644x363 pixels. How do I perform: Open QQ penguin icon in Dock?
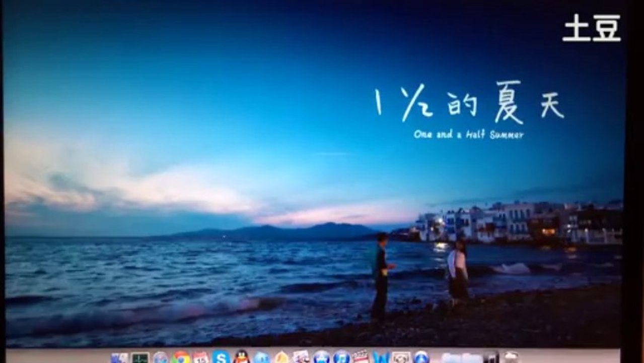point(242,356)
